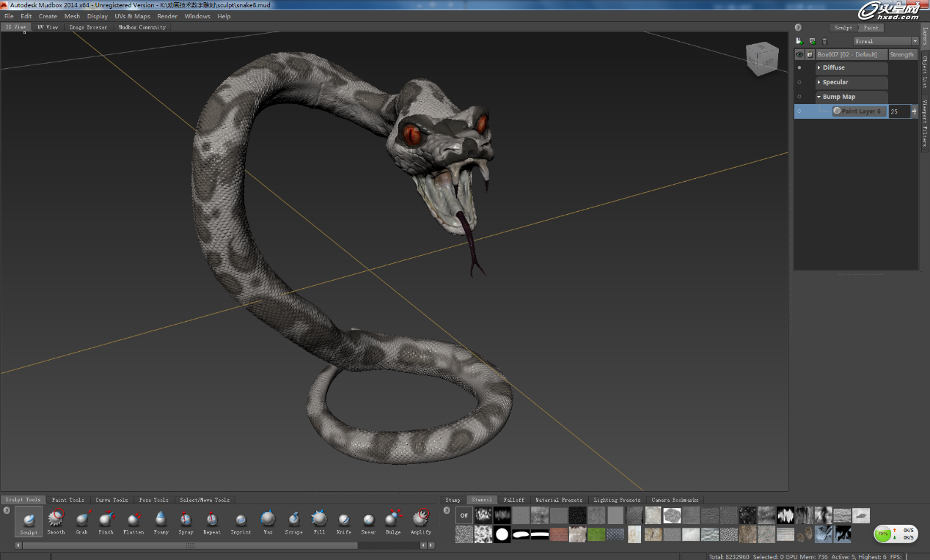
Task: Select the Bulge tool
Action: pyautogui.click(x=394, y=521)
